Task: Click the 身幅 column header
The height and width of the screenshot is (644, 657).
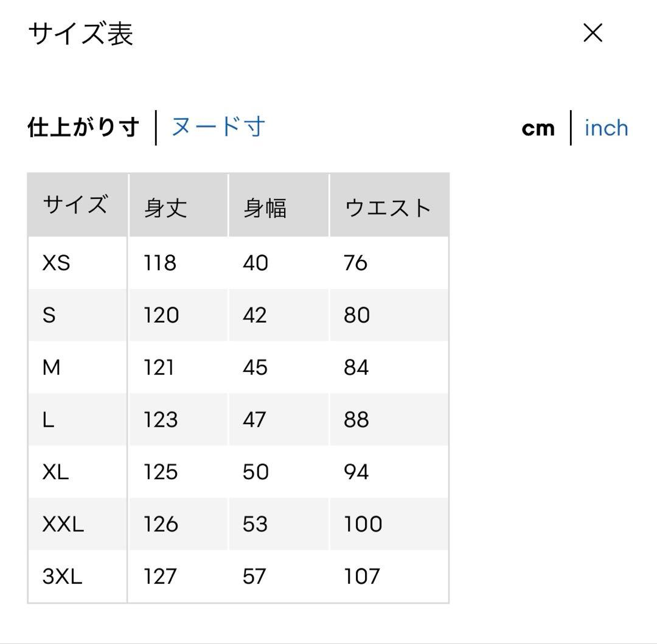Action: click(279, 205)
